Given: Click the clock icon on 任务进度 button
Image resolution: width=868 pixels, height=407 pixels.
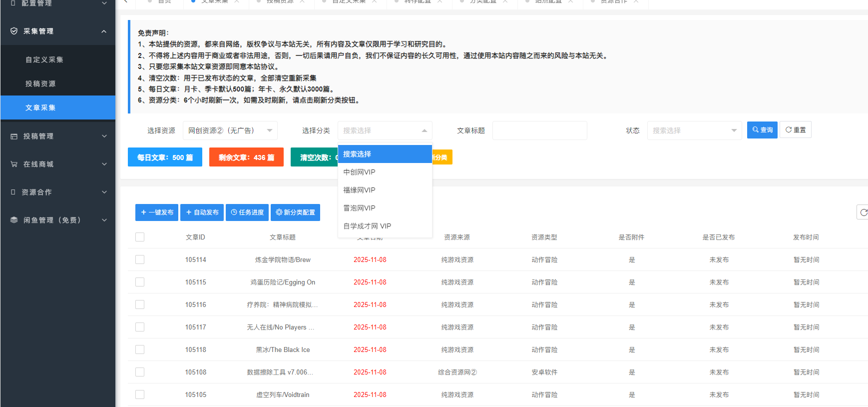Looking at the screenshot, I should coord(234,212).
